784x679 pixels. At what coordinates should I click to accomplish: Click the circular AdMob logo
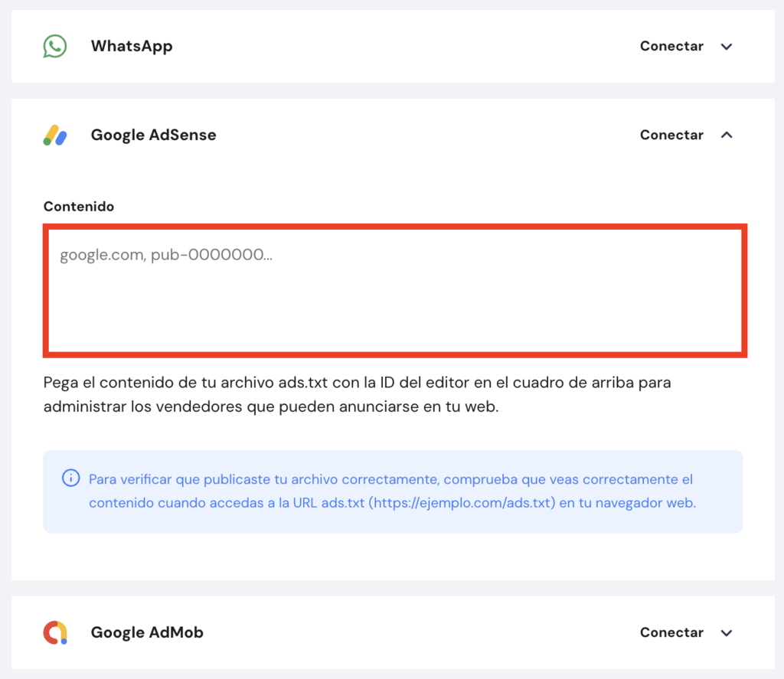click(x=54, y=632)
